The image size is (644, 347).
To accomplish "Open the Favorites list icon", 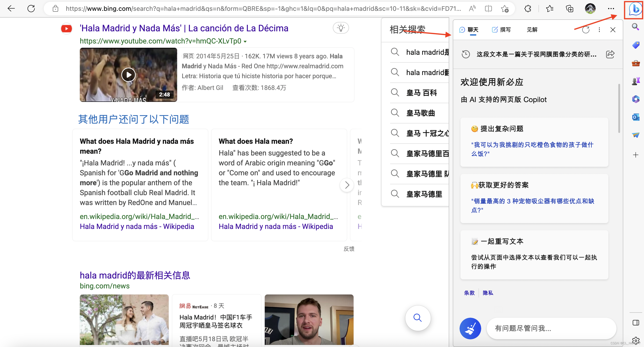I will [x=550, y=9].
